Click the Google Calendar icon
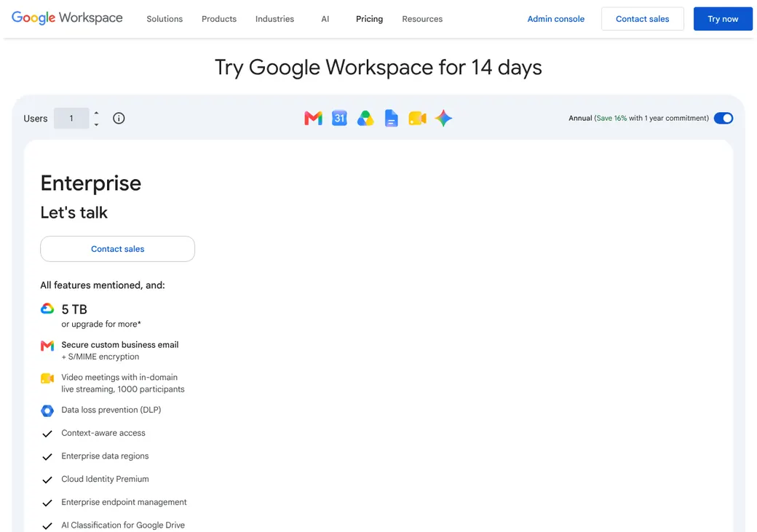This screenshot has height=532, width=757. (339, 119)
